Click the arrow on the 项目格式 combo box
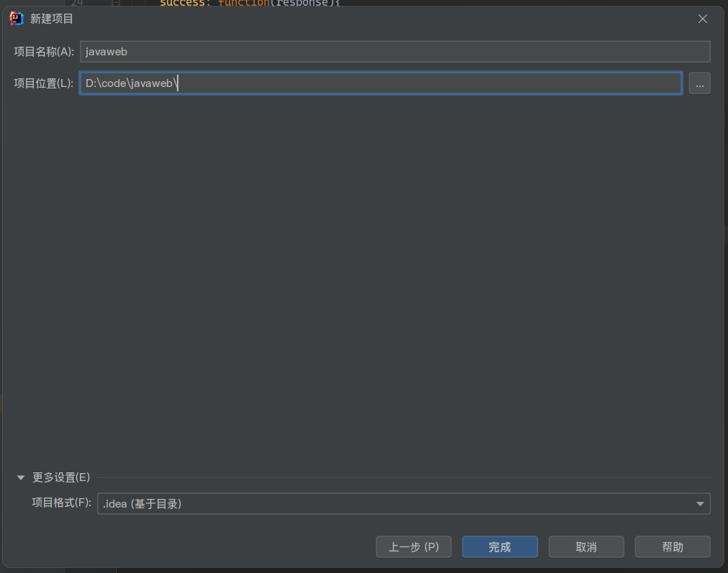 [700, 504]
